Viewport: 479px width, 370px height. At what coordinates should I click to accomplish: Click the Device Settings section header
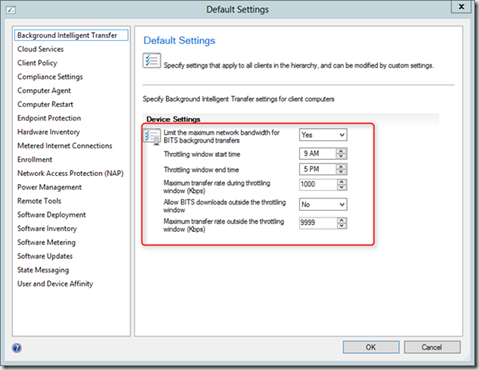click(x=173, y=119)
